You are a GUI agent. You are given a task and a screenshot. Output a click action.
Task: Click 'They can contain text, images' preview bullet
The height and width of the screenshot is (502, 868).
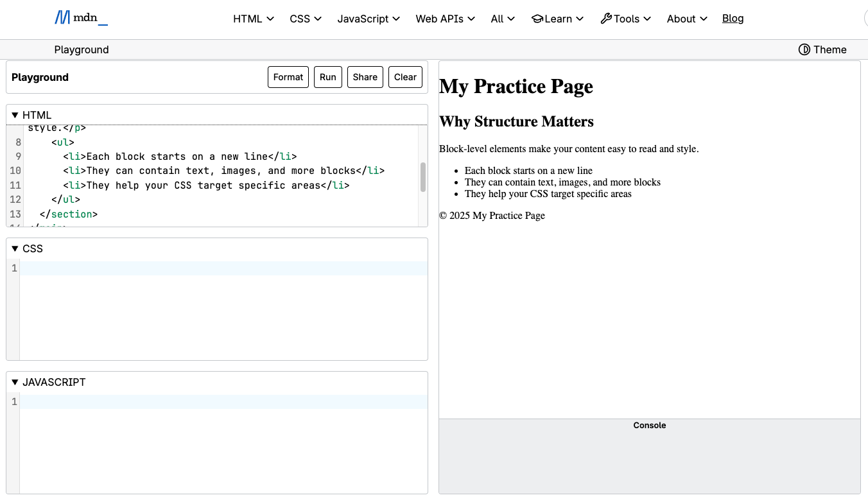[x=562, y=182]
